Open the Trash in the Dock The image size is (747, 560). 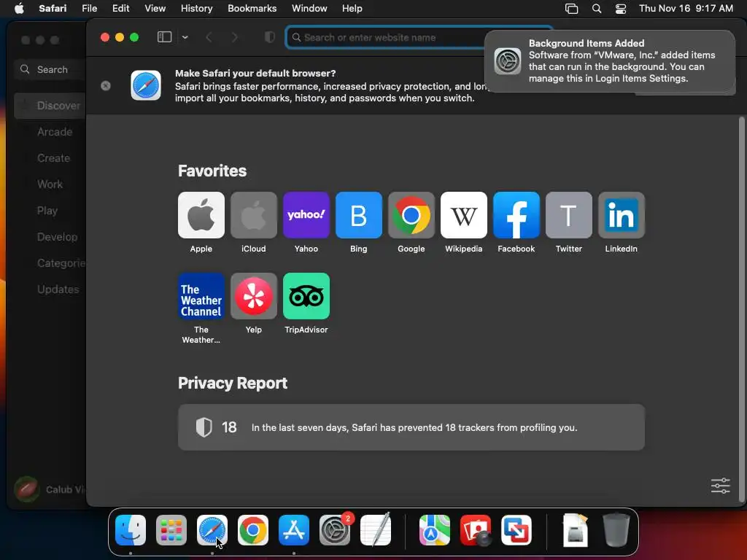pyautogui.click(x=616, y=529)
